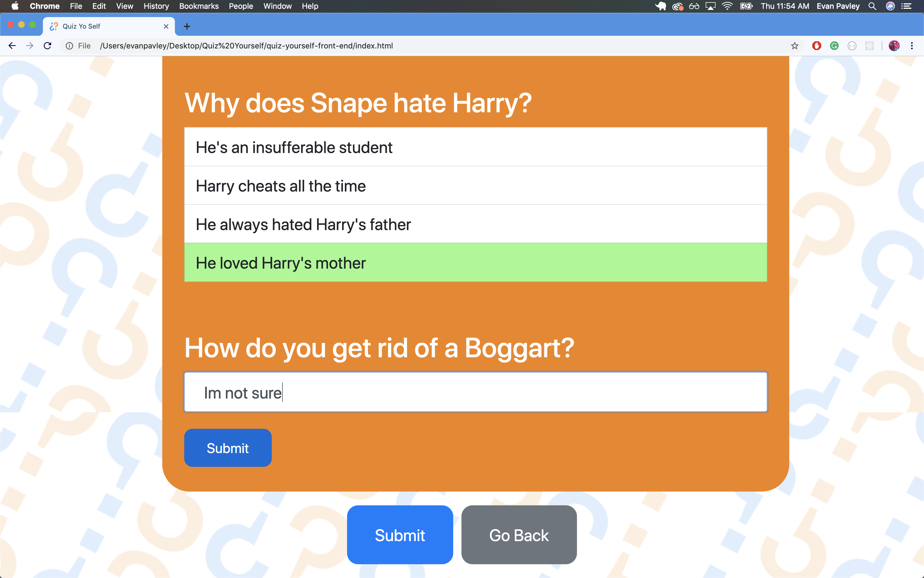Click the small Submit button under Boggart question
This screenshot has height=578, width=924.
tap(228, 448)
